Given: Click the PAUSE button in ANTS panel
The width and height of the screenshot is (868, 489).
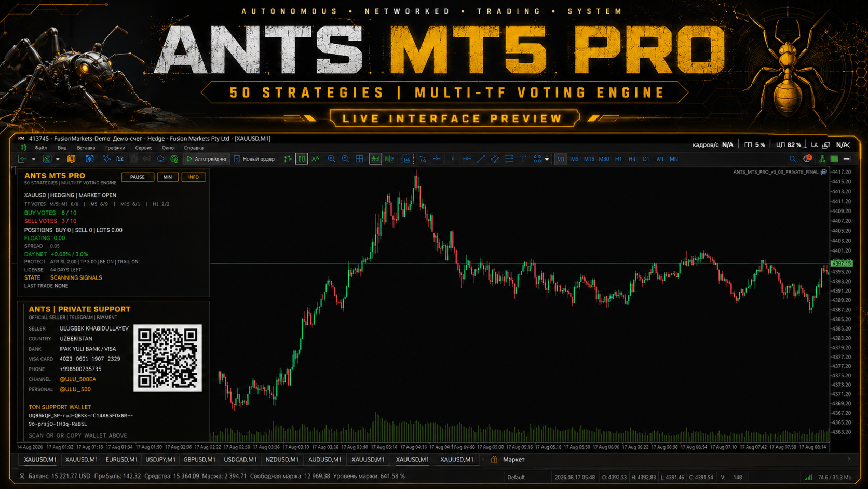Looking at the screenshot, I should coord(138,177).
